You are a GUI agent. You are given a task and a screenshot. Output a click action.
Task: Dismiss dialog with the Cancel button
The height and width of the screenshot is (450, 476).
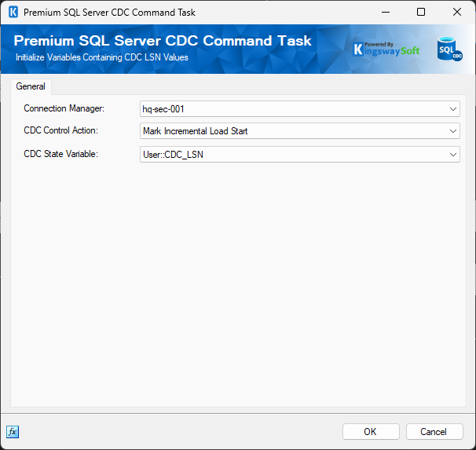click(x=434, y=431)
